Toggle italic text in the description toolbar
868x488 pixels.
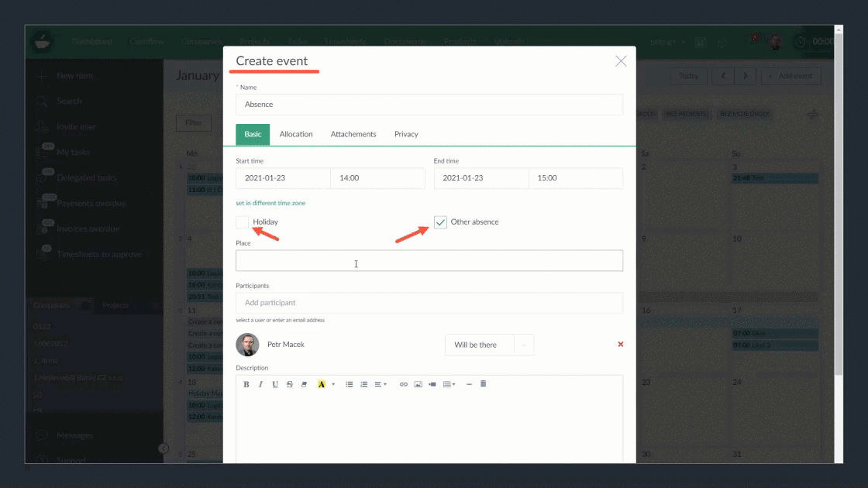click(260, 384)
